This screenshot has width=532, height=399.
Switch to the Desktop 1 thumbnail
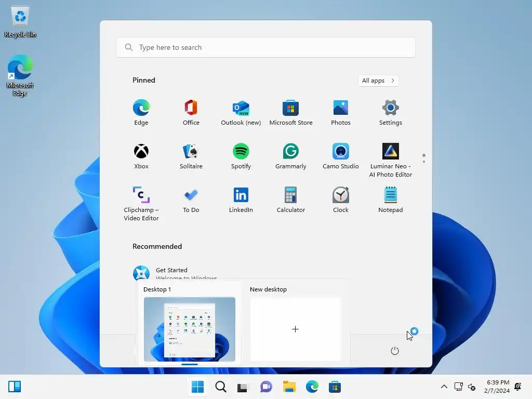[x=189, y=329]
